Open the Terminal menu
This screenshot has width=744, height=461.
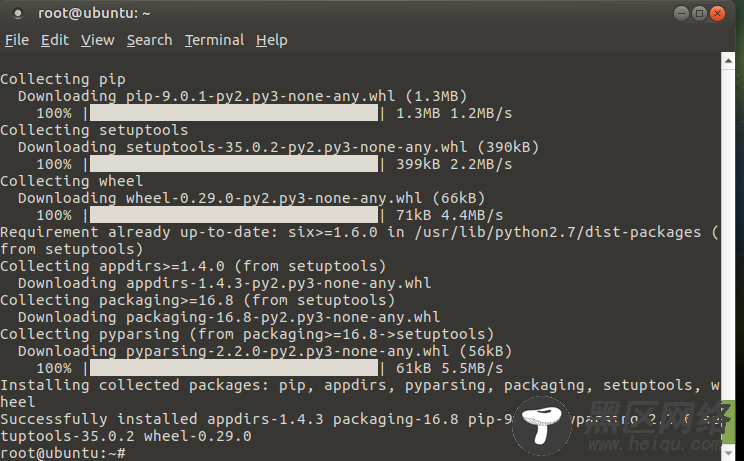pos(214,40)
